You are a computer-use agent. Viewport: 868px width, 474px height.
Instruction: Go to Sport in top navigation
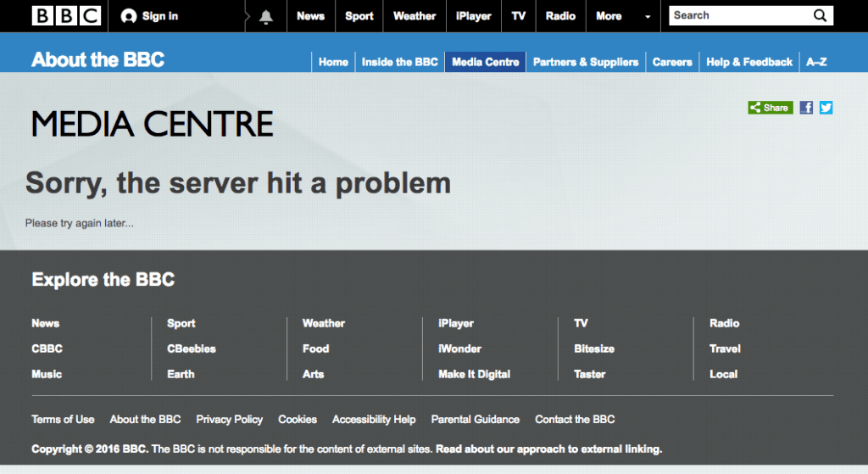coord(359,16)
